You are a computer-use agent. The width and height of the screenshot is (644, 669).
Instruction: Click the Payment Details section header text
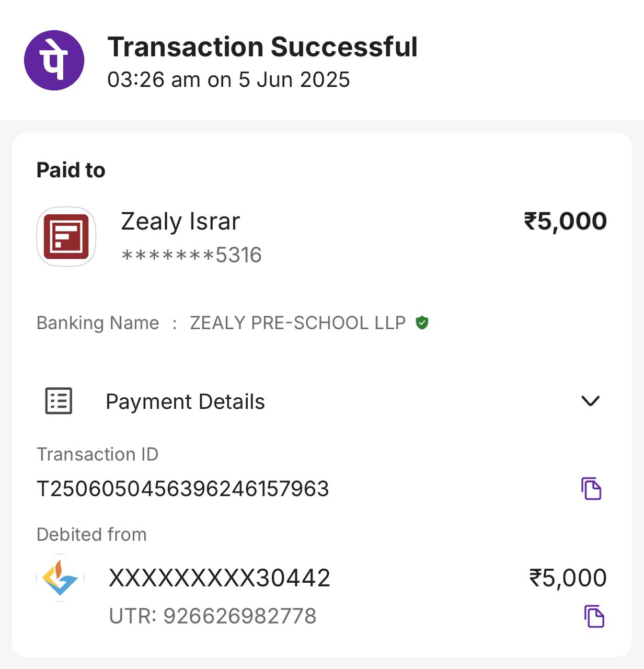pos(185,401)
